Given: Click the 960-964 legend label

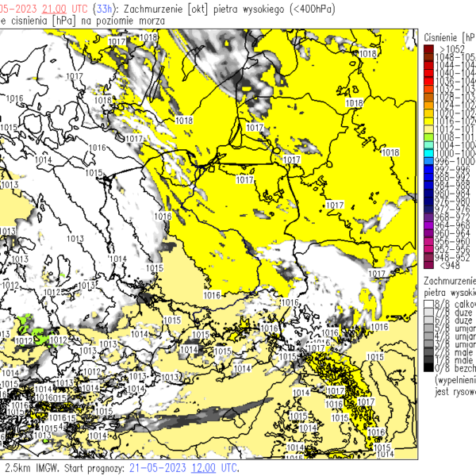Looking at the screenshot, I should click(x=452, y=233).
